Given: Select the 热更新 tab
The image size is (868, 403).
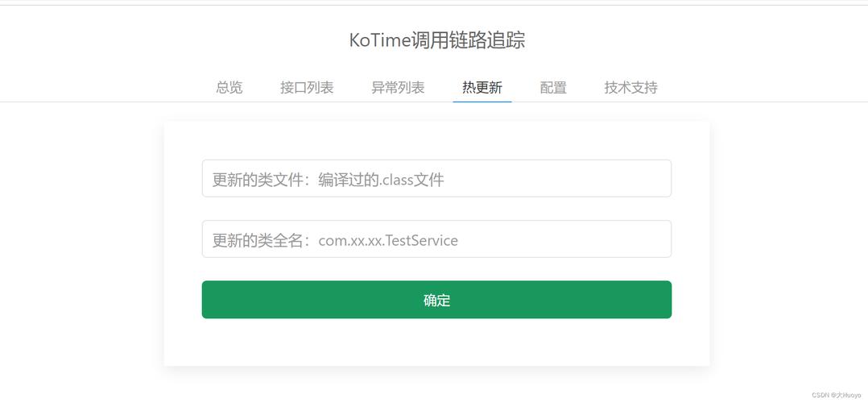Looking at the screenshot, I should click(x=482, y=88).
